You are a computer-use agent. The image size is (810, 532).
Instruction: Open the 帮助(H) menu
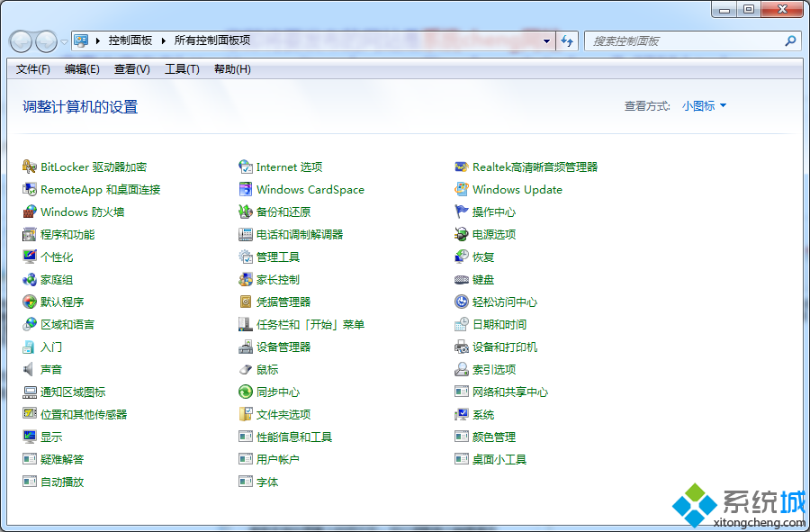coord(232,69)
